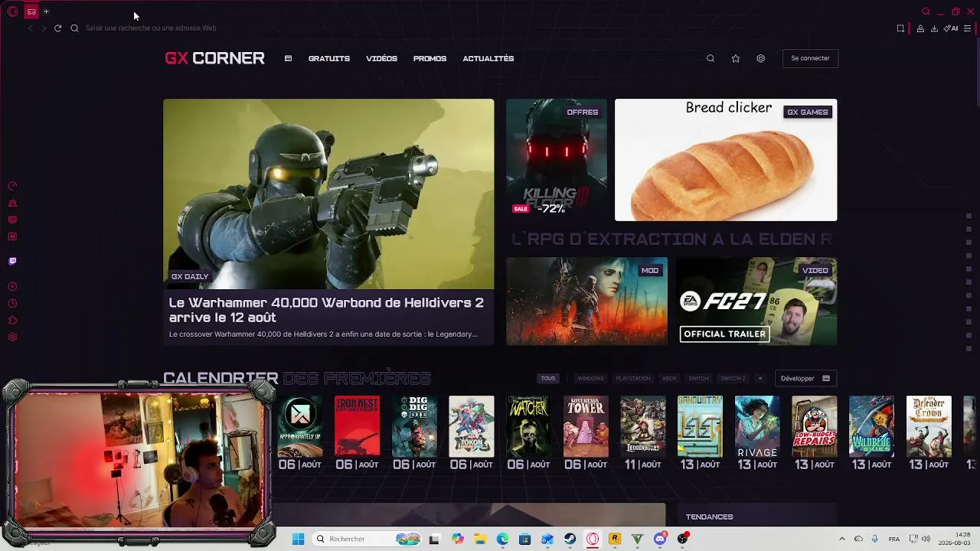Open Twitch in the Opera sidebar
The width and height of the screenshot is (980, 551).
(12, 261)
